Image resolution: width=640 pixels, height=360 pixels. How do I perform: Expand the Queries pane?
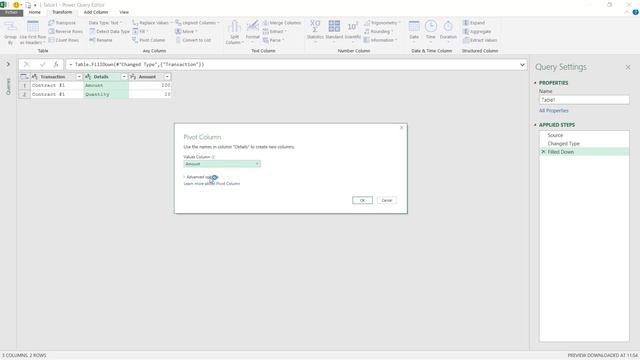tap(8, 64)
